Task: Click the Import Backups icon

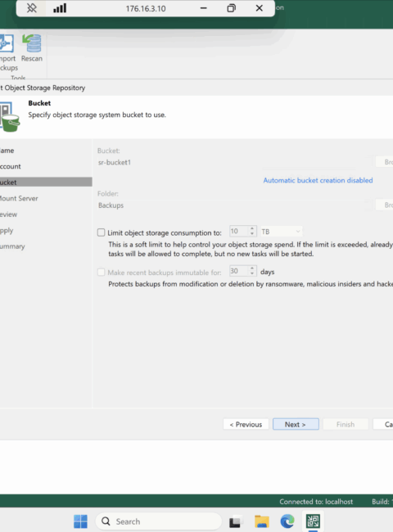Action: click(7, 43)
